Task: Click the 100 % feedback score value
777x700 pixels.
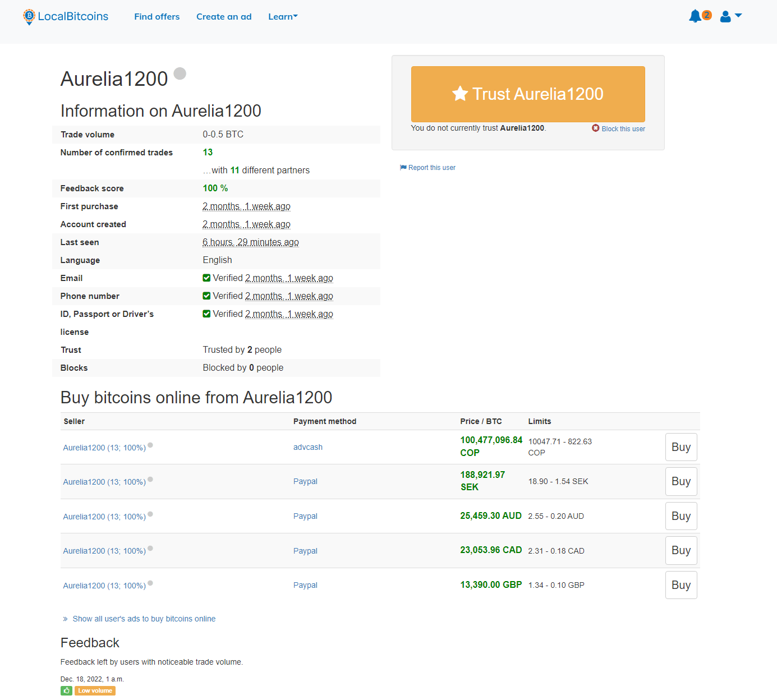Action: (215, 188)
